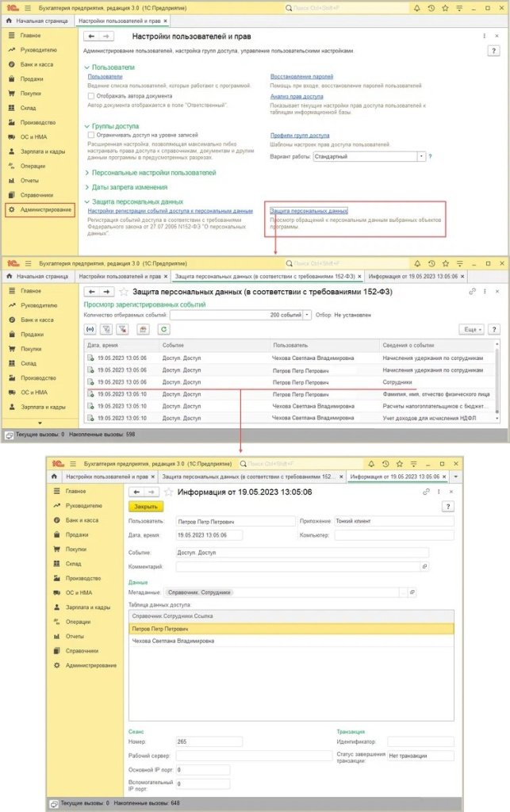The image size is (510, 812).
Task: Open the Вариант работы dropdown
Action: [420, 157]
